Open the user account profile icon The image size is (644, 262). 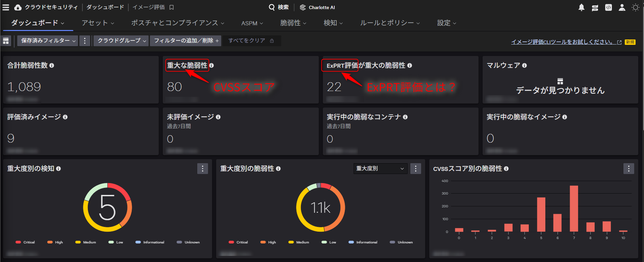(622, 7)
